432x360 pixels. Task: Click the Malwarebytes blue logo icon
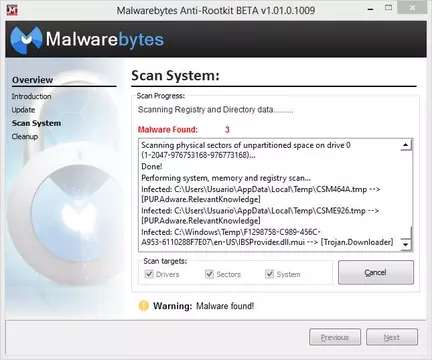coord(26,40)
